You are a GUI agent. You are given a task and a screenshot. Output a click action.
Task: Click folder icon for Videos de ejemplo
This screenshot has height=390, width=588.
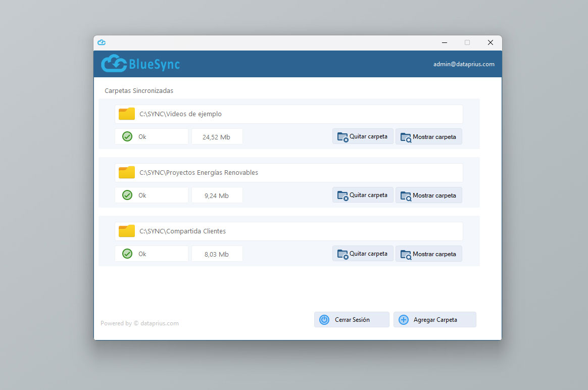(x=127, y=114)
